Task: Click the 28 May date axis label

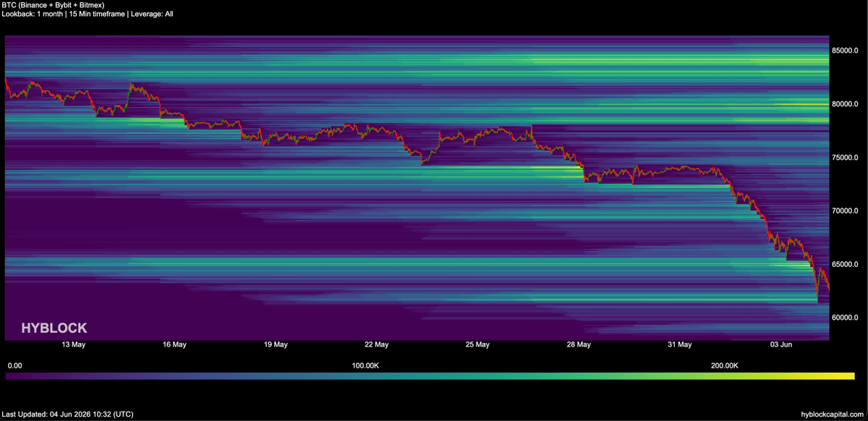Action: (579, 344)
